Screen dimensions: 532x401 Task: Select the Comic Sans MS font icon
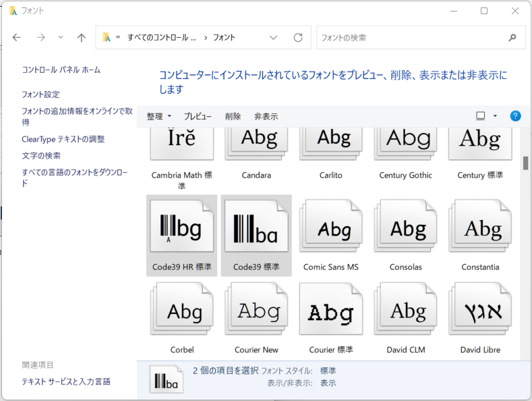[x=330, y=228]
